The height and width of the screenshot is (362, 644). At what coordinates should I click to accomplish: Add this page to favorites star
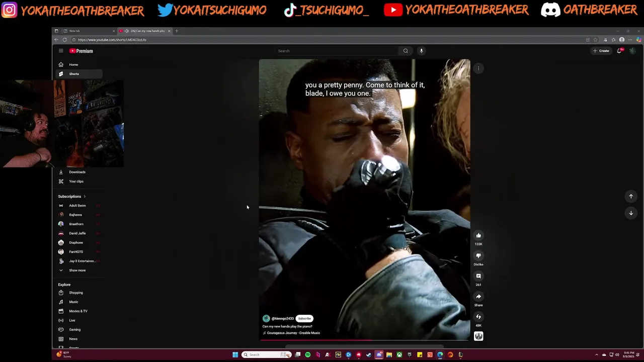(596, 40)
